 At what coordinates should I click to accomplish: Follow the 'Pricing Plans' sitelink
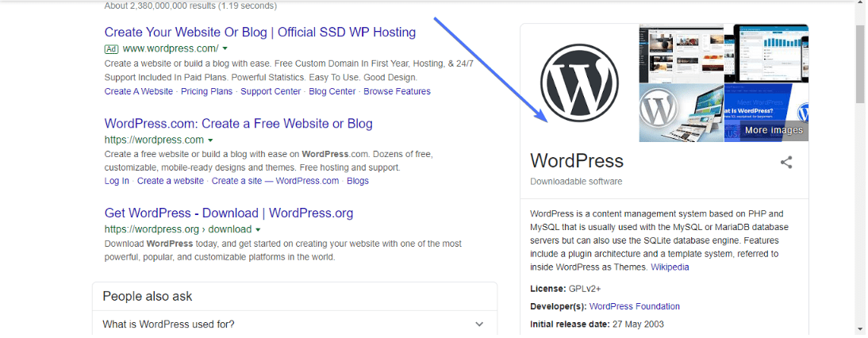(x=206, y=91)
